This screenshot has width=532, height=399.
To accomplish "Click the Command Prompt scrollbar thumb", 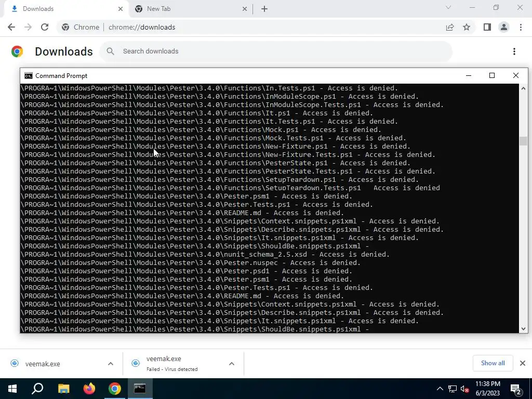I will click(x=523, y=141).
